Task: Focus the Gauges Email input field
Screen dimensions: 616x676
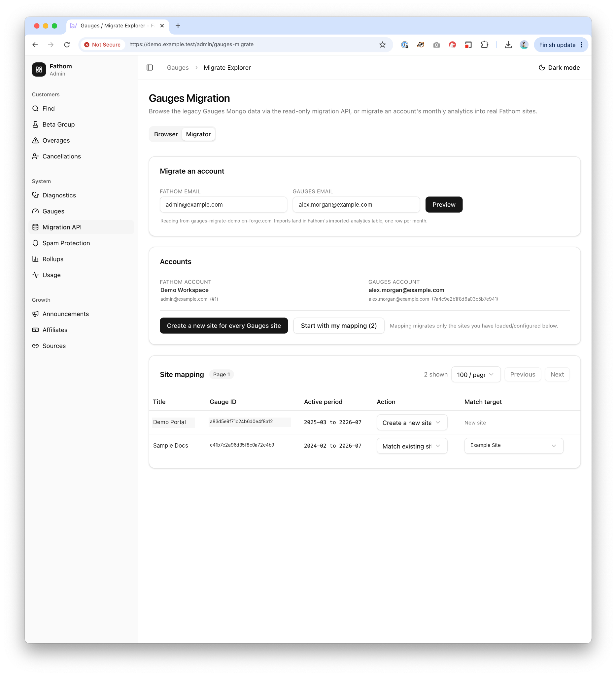Action: pyautogui.click(x=356, y=205)
